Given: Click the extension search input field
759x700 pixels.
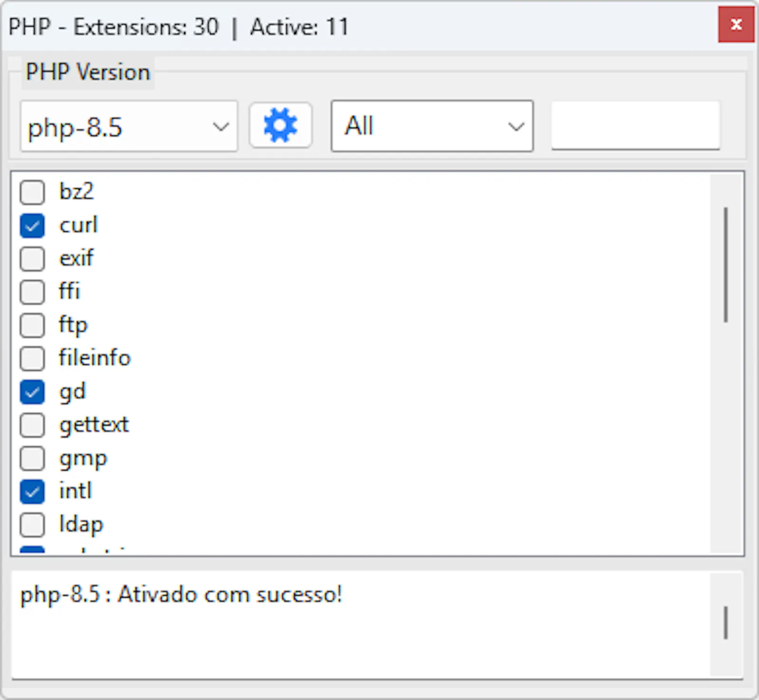Looking at the screenshot, I should 636,126.
